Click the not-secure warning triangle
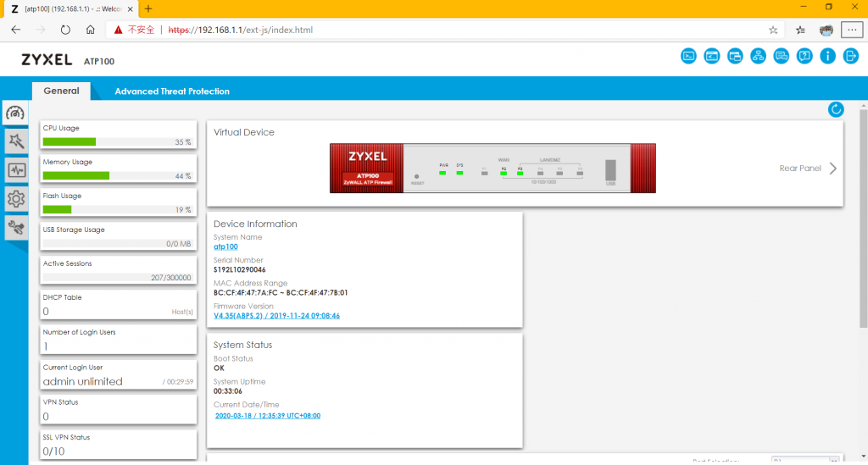 (118, 30)
